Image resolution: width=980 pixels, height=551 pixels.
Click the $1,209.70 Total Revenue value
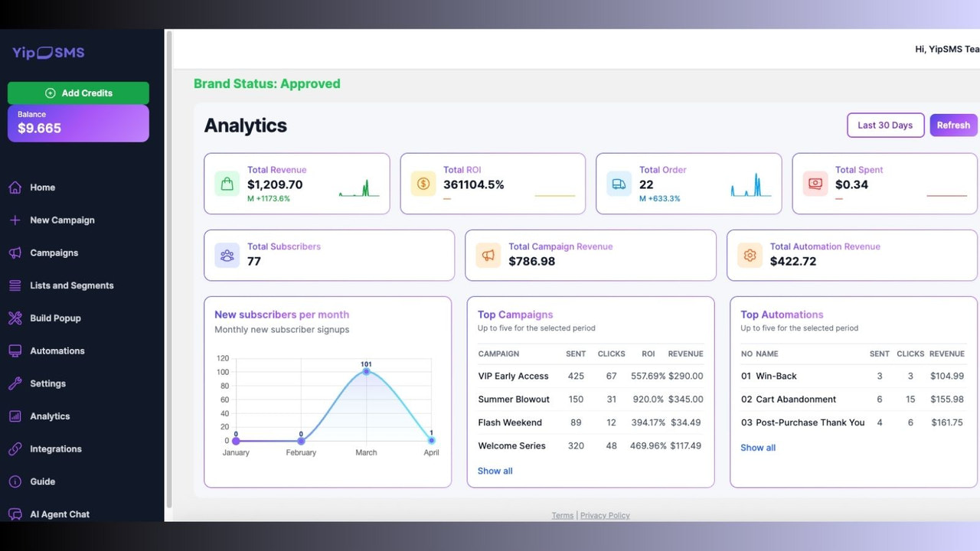click(275, 184)
